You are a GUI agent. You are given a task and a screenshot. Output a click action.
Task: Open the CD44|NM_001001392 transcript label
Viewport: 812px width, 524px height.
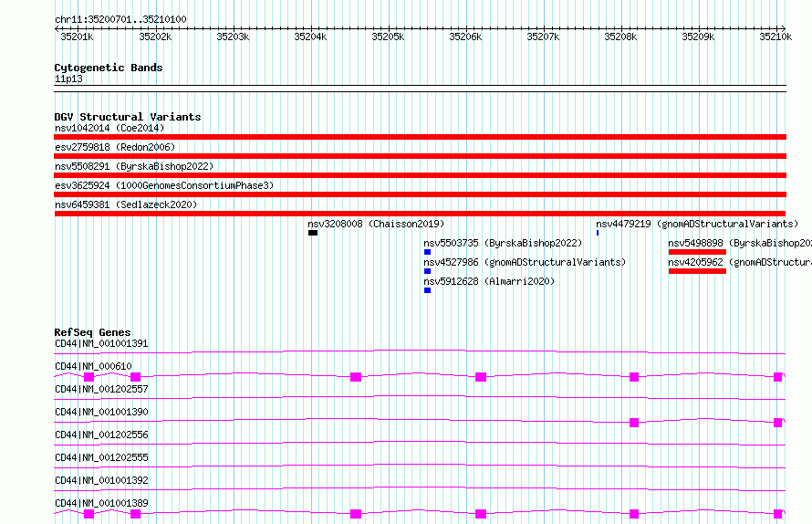tap(101, 480)
